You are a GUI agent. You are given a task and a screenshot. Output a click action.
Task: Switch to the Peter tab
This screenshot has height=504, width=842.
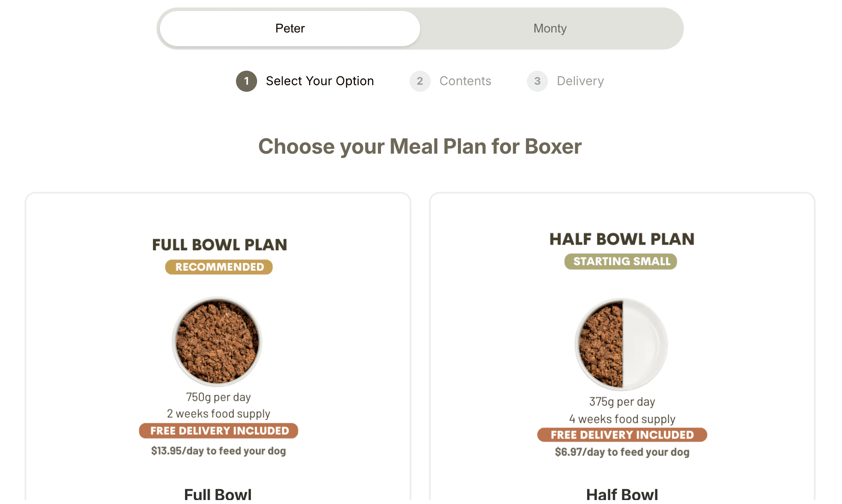pos(289,28)
